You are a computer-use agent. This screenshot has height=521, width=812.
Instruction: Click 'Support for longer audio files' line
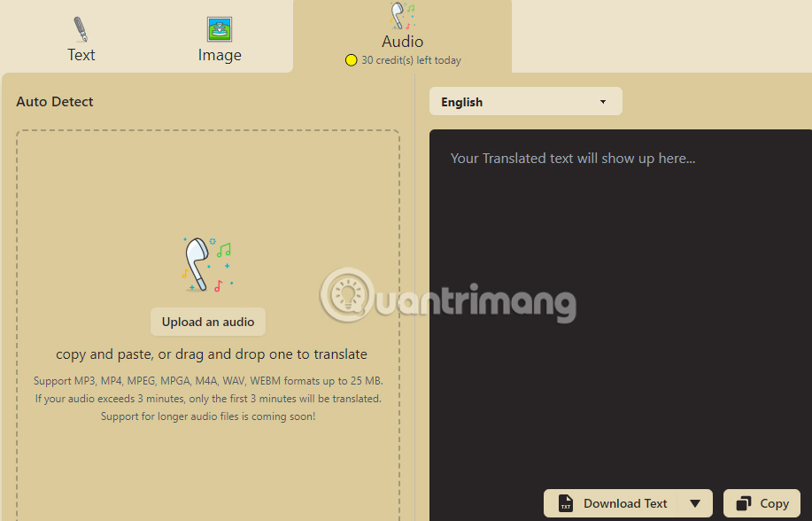(x=208, y=416)
